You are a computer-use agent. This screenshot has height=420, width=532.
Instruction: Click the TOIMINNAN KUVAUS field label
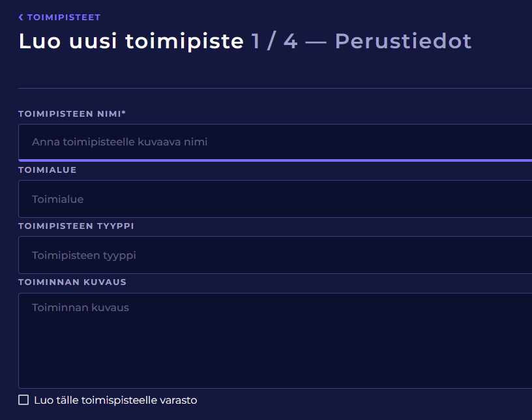pyautogui.click(x=72, y=282)
